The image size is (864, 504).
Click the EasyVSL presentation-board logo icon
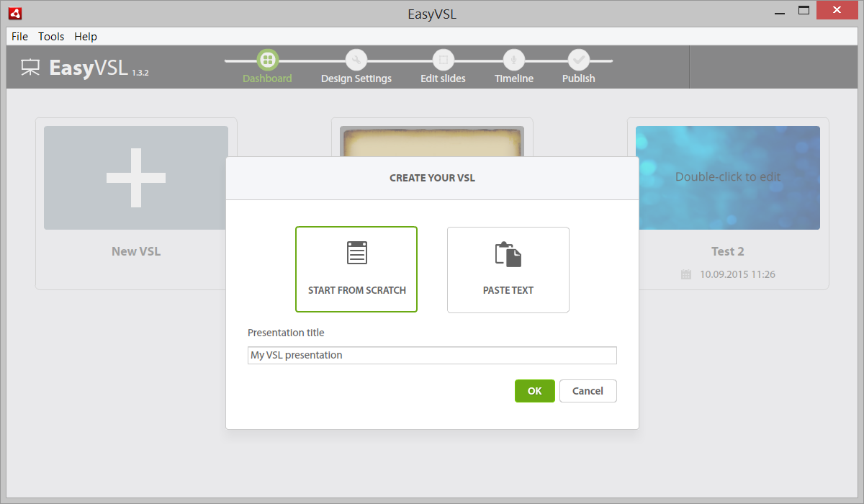coord(30,67)
